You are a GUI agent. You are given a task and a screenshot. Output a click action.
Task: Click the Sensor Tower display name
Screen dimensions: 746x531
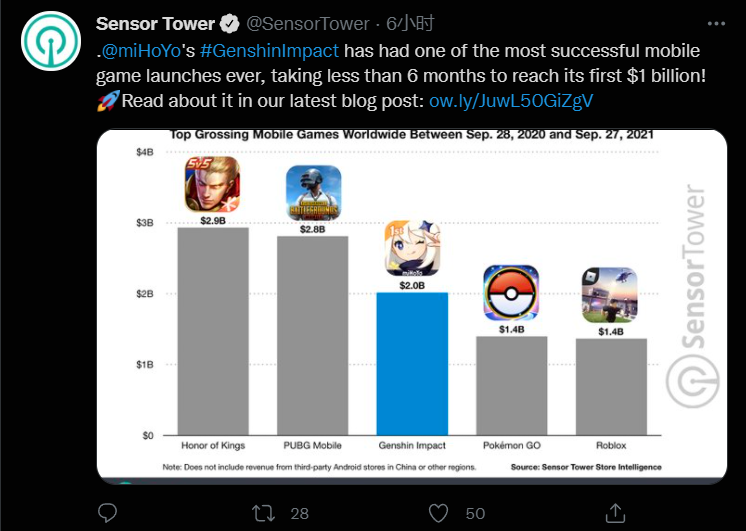pyautogui.click(x=155, y=24)
